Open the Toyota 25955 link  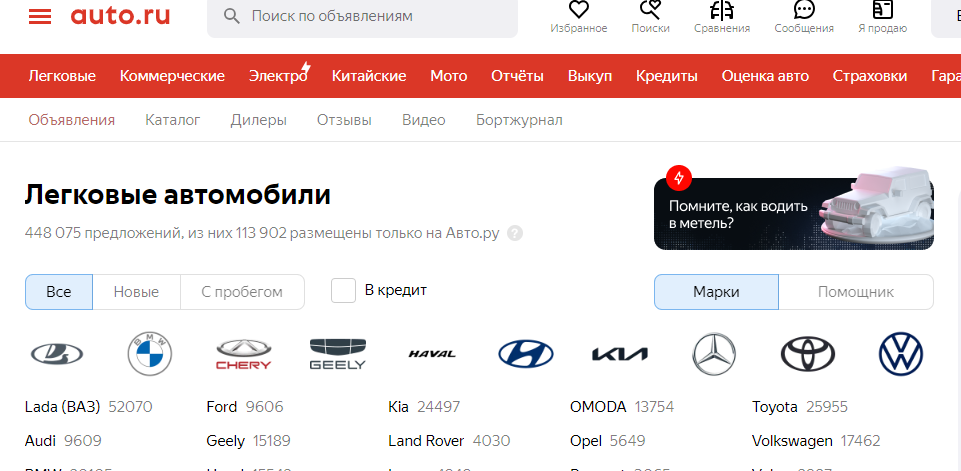click(800, 407)
